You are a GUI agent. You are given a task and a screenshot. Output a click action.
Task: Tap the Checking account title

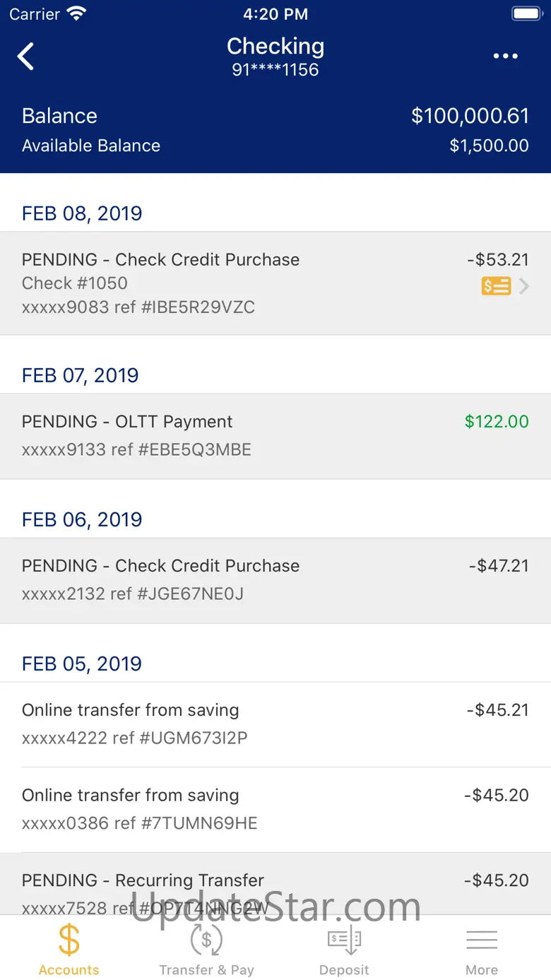275,47
